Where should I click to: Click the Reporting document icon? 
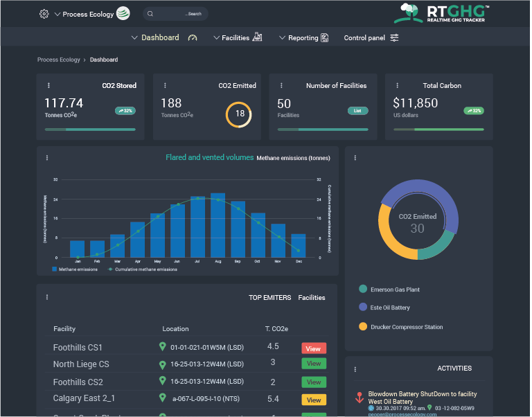tap(325, 37)
